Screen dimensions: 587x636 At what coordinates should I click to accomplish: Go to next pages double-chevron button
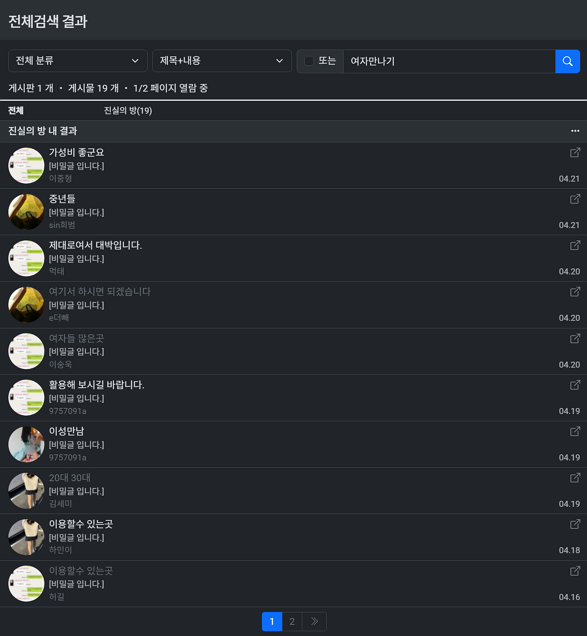pyautogui.click(x=314, y=621)
